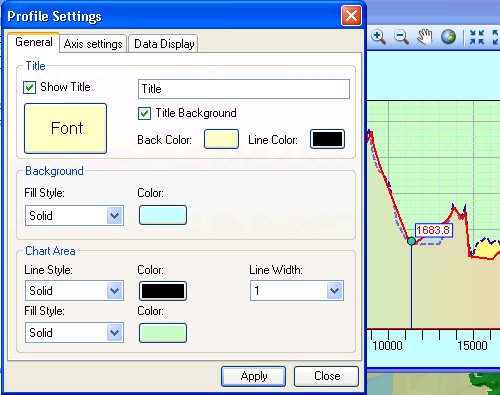Click the Close button
Viewport: 500px width, 395px height.
[327, 376]
